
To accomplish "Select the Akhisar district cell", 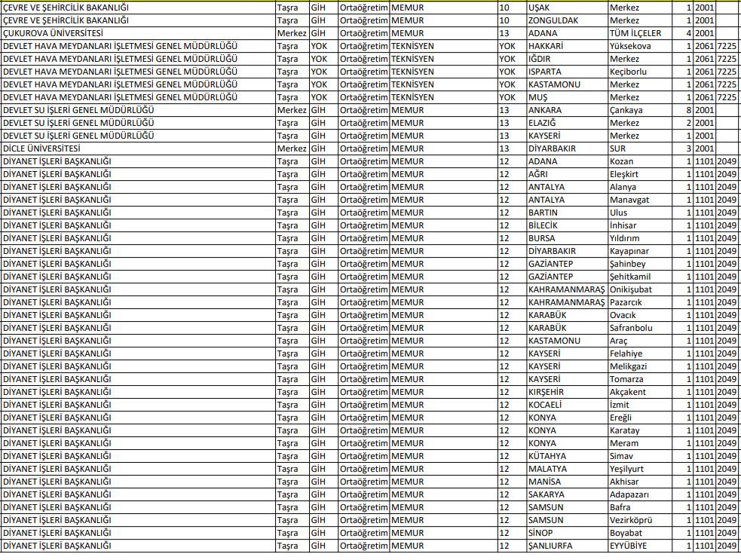I will (x=640, y=482).
